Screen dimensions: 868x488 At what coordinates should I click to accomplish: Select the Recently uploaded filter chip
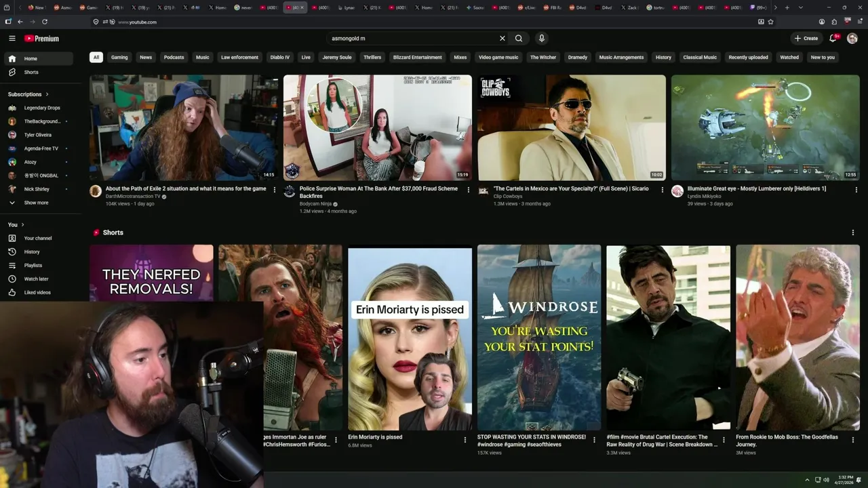(x=748, y=58)
